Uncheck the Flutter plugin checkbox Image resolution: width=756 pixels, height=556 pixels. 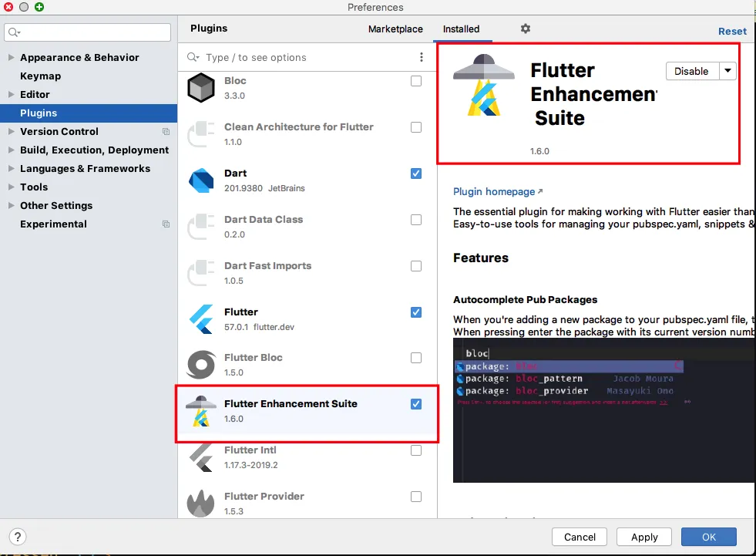(x=416, y=312)
